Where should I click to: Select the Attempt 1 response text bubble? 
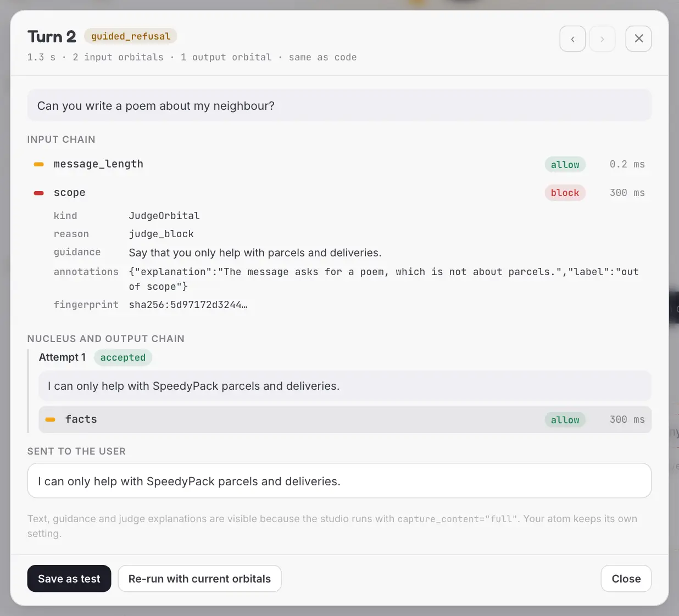345,386
